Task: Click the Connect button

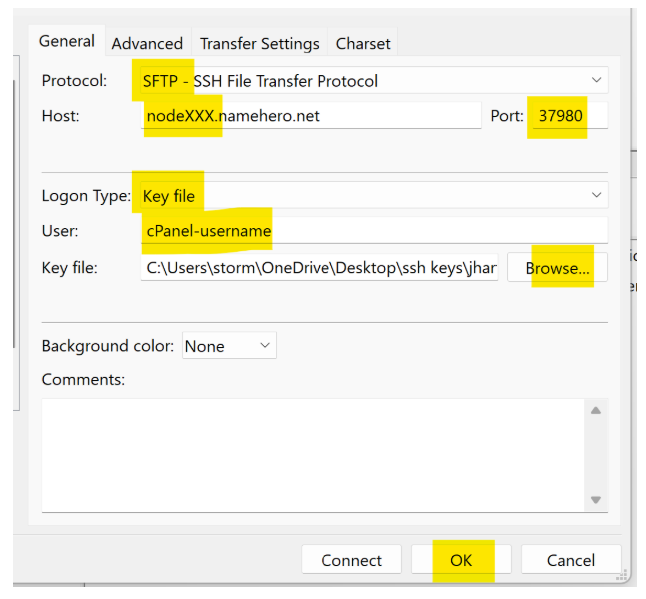Action: 351,560
